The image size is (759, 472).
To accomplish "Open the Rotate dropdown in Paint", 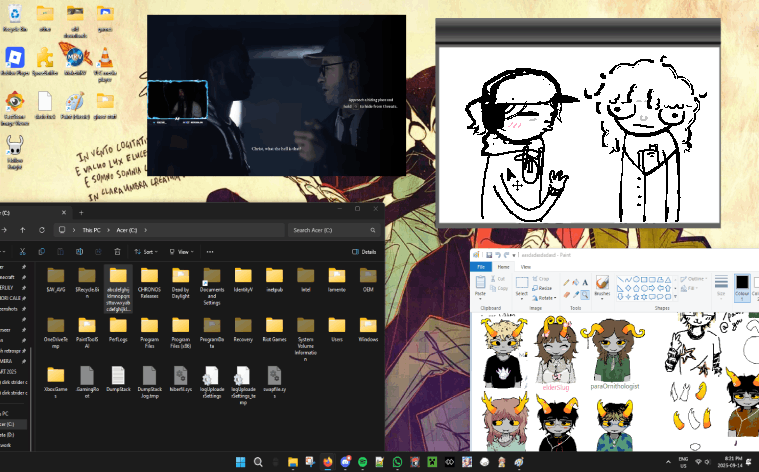I will tap(545, 298).
